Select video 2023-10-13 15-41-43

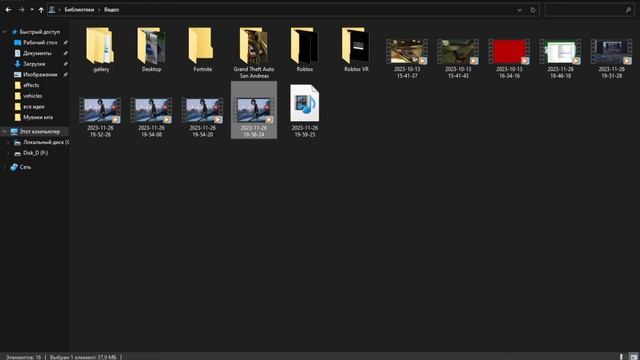tap(458, 58)
